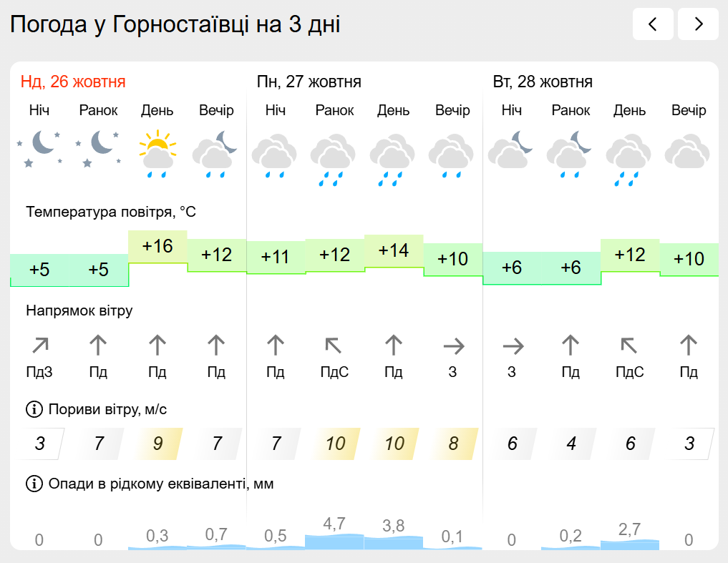
Task: Click Tuesday evening's cloudy icon
Action: (x=688, y=152)
